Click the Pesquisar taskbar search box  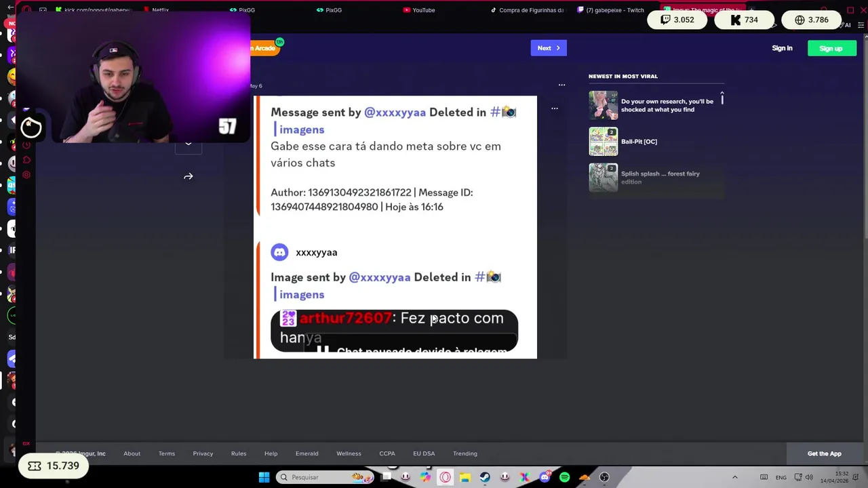[x=324, y=477]
